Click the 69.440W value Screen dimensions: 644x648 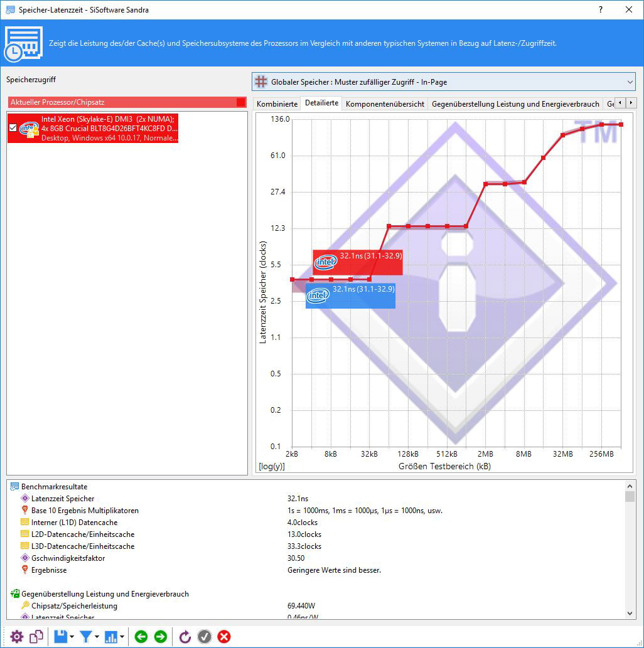click(301, 606)
